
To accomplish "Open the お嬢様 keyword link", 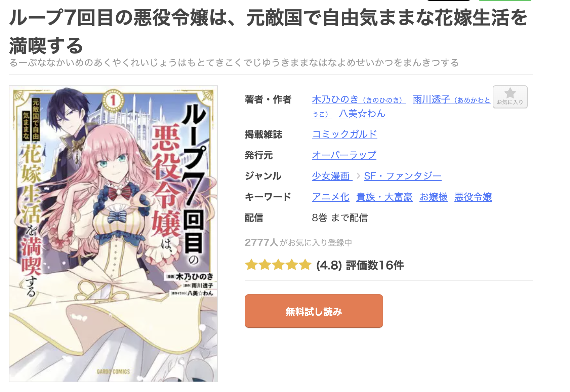I will point(434,197).
